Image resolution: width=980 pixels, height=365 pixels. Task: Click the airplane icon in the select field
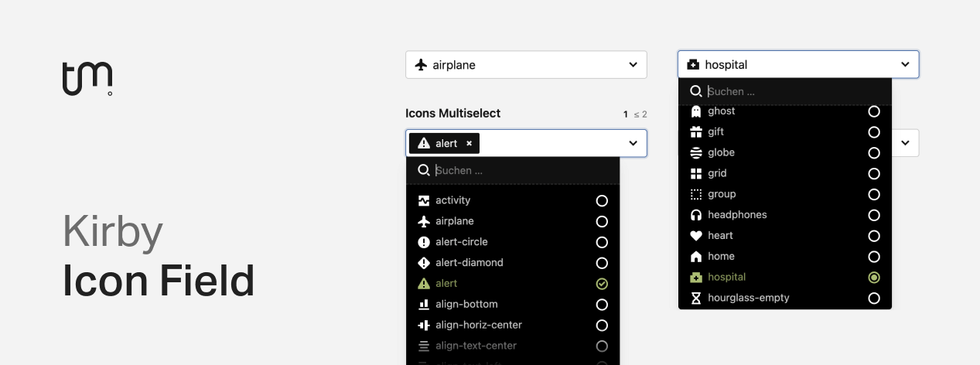coord(421,65)
